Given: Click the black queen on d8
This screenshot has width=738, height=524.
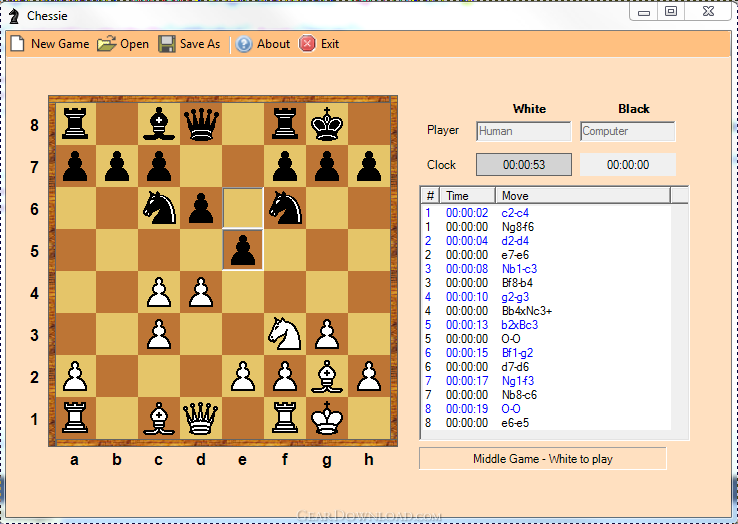Looking at the screenshot, I should click(201, 124).
